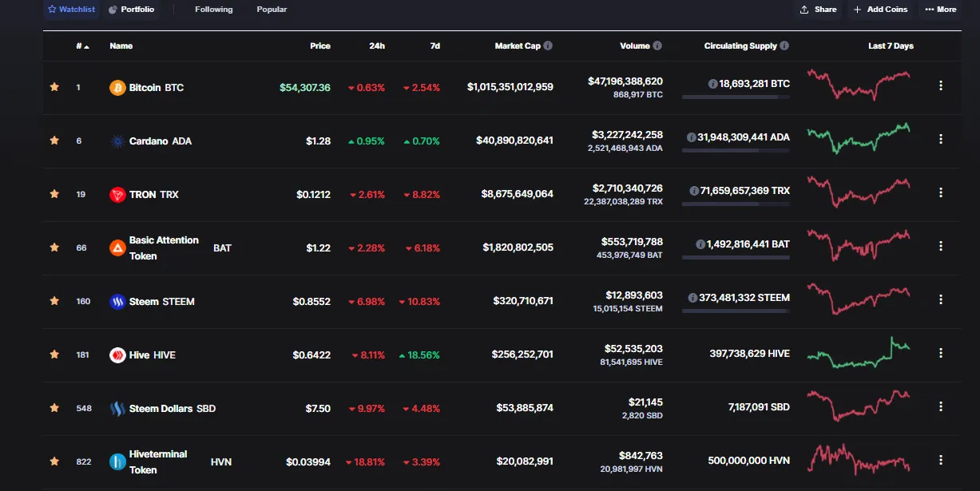Click Cardano volume $3,227,242,258
This screenshot has width=980, height=491.
coord(627,135)
